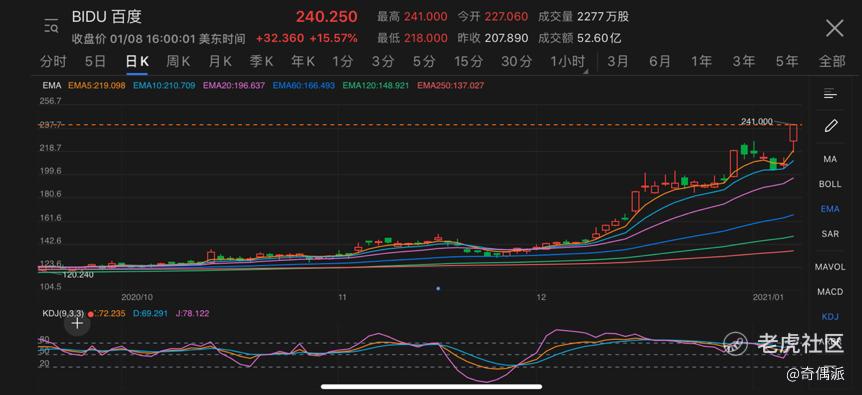Set range to 3月
This screenshot has height=395, width=862.
(x=618, y=62)
